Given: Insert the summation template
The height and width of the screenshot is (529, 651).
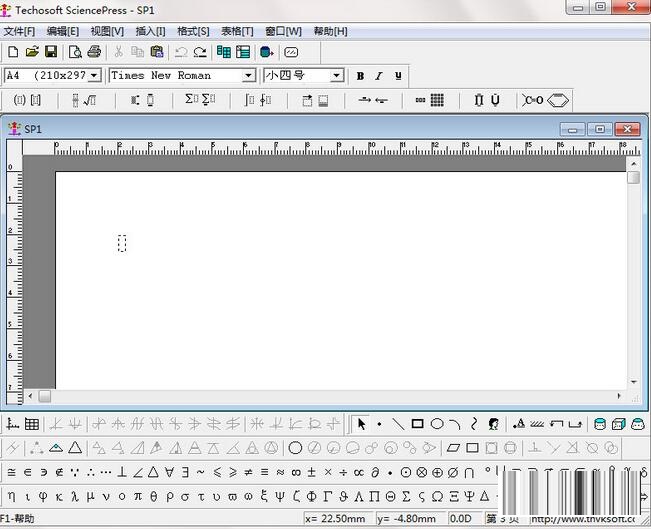Looking at the screenshot, I should tap(191, 100).
